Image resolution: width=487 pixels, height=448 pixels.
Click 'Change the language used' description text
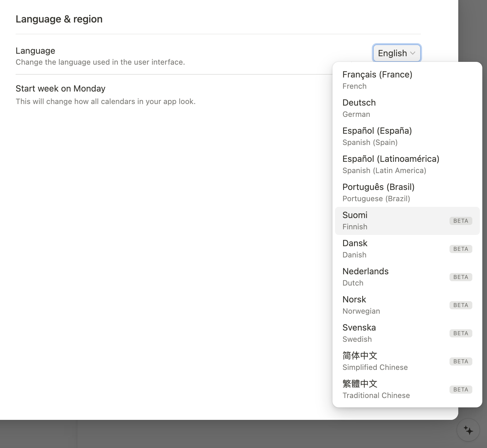click(x=100, y=62)
